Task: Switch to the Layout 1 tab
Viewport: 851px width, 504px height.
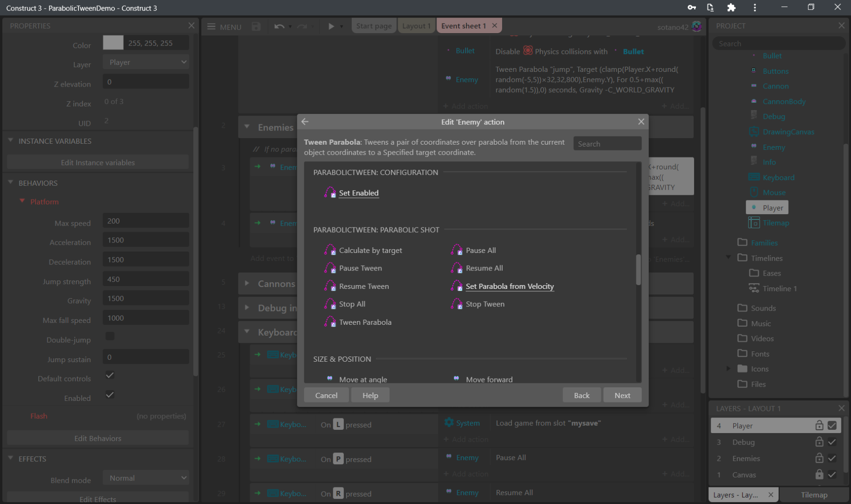Action: [416, 26]
